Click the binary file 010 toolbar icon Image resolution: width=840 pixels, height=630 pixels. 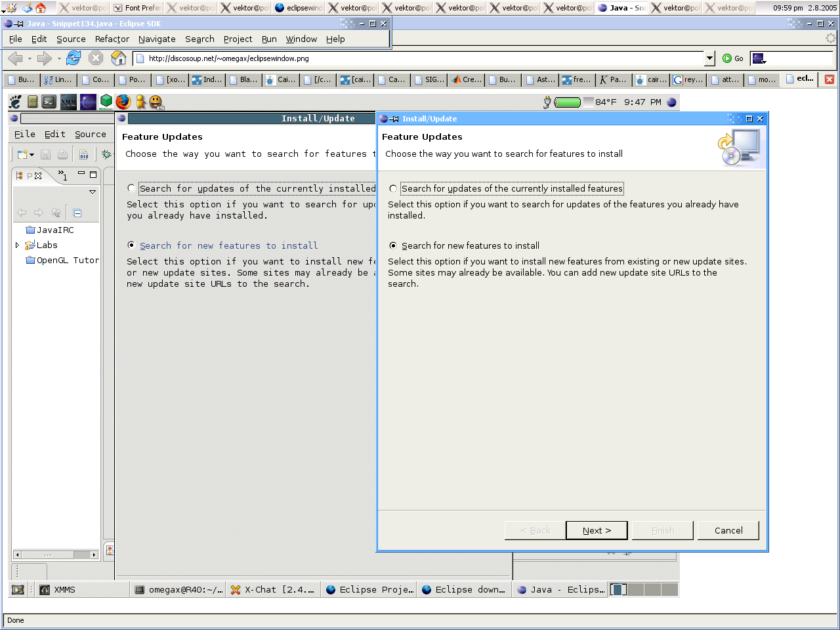[84, 155]
